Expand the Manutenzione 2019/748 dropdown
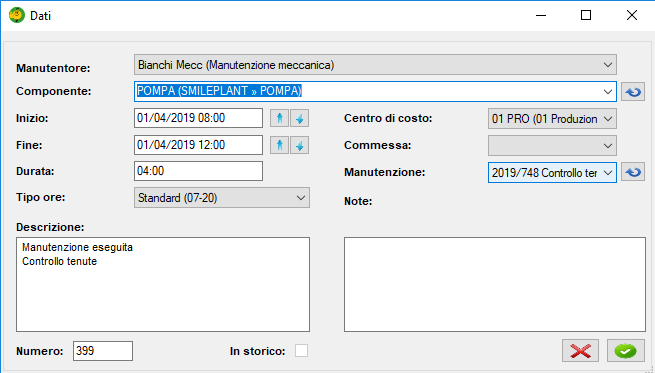The image size is (655, 373). 552,173
